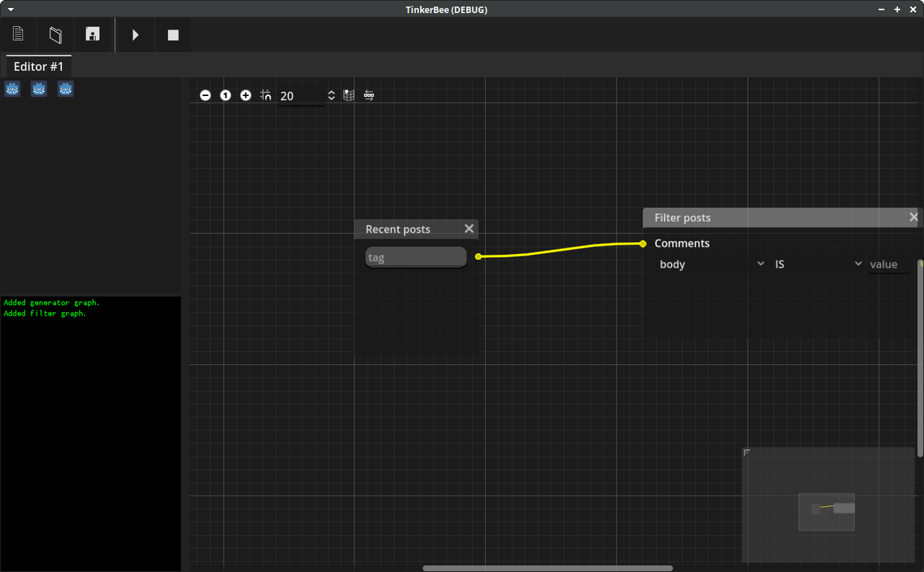Zoom in the graph with plus icon
The height and width of the screenshot is (572, 924).
point(246,95)
